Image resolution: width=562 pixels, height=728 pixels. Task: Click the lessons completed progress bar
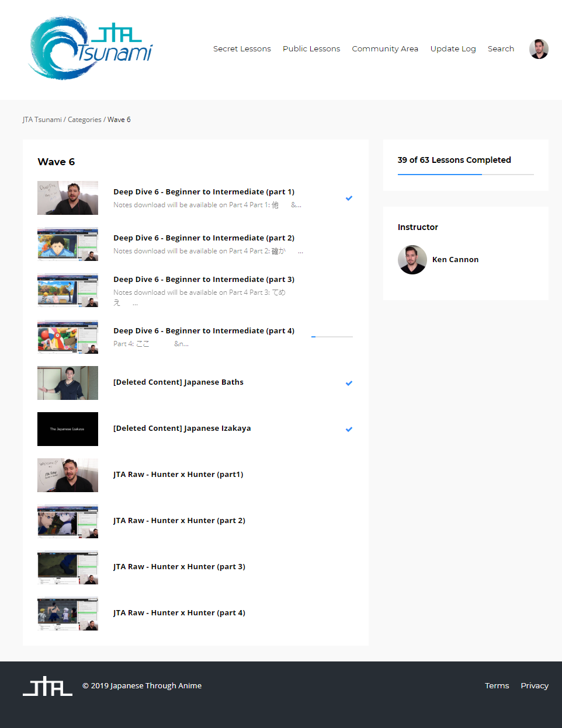pyautogui.click(x=466, y=174)
